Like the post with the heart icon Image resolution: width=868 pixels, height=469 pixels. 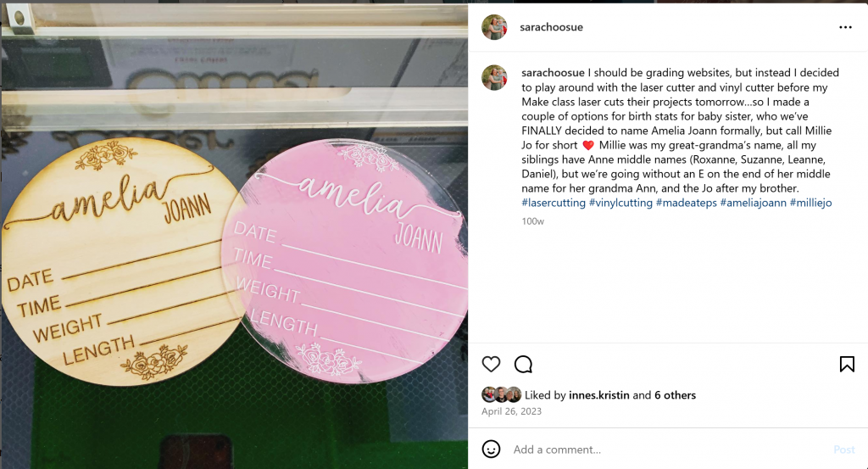[491, 364]
